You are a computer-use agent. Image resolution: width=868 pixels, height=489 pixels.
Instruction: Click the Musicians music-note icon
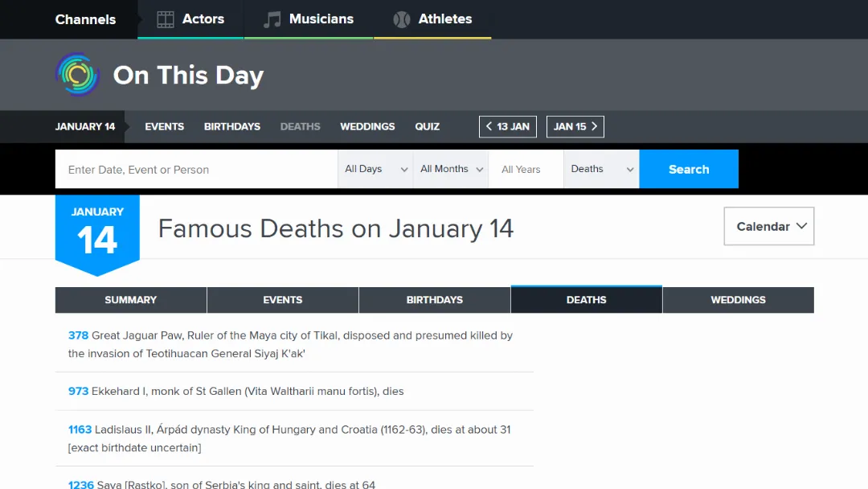273,18
